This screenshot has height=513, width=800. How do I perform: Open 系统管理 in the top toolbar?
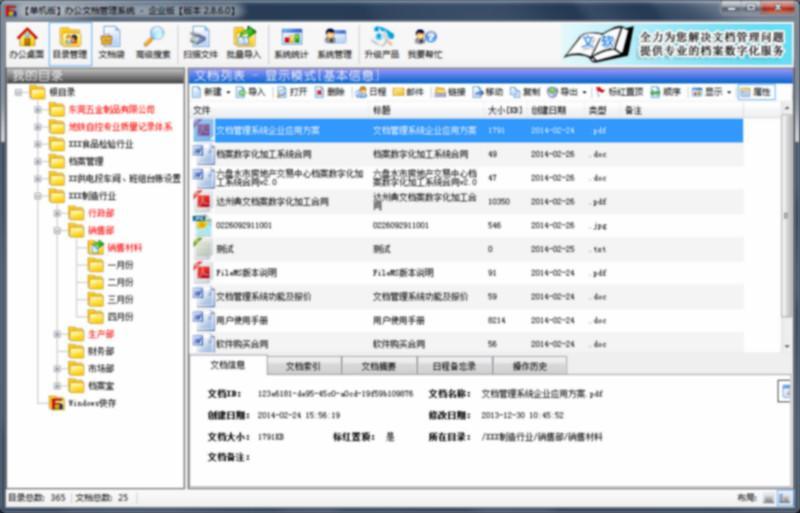coord(334,43)
